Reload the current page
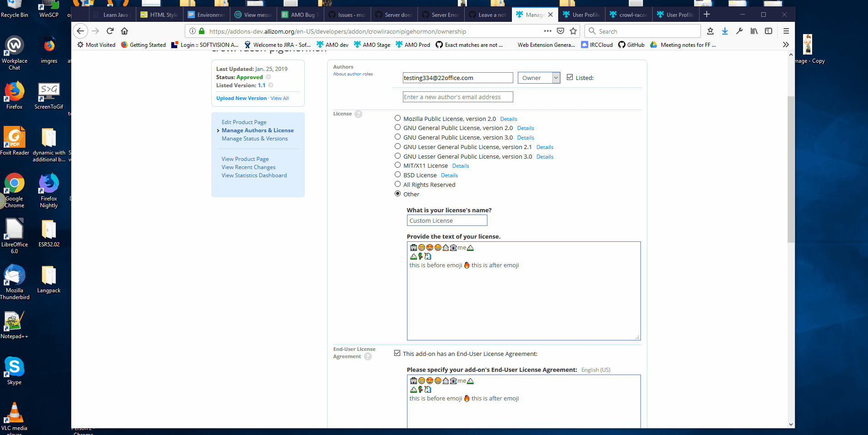This screenshot has height=435, width=868. [x=110, y=31]
